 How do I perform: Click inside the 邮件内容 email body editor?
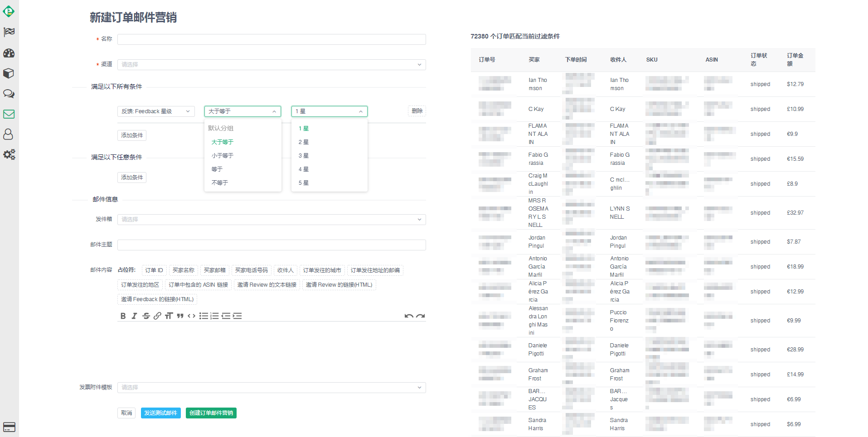272,349
